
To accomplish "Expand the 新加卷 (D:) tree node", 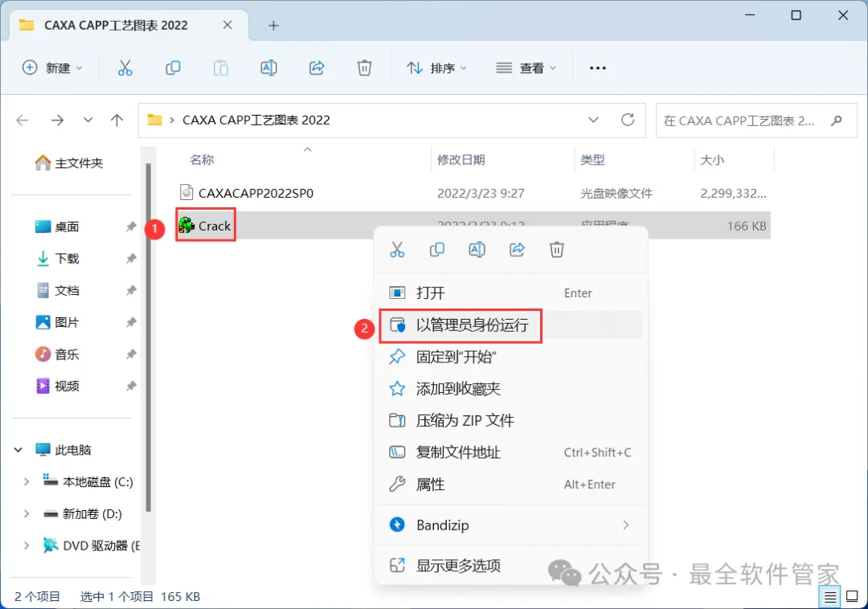I will point(26,514).
